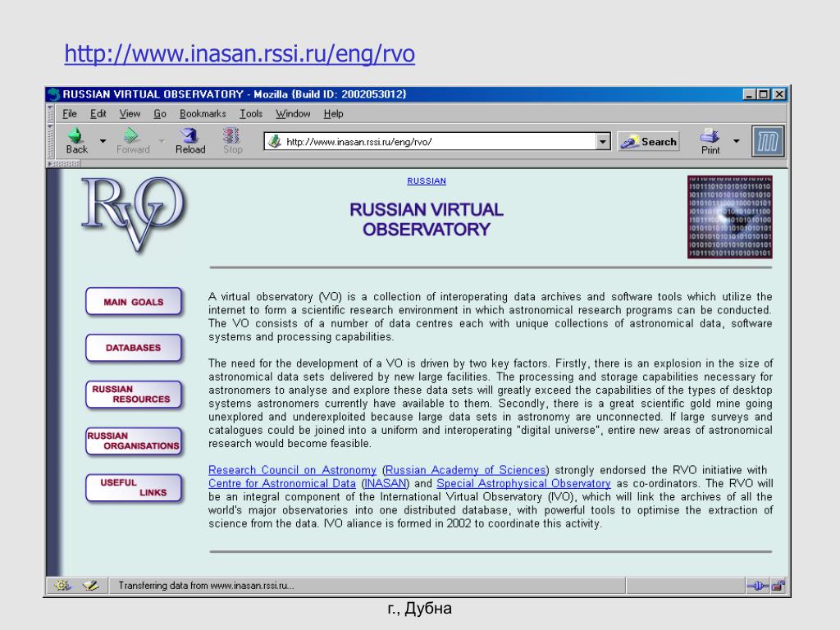Open the slide's inasan.rssi.ru/eng/rvo hyperlink
Screen dimensions: 840x630
coord(240,54)
